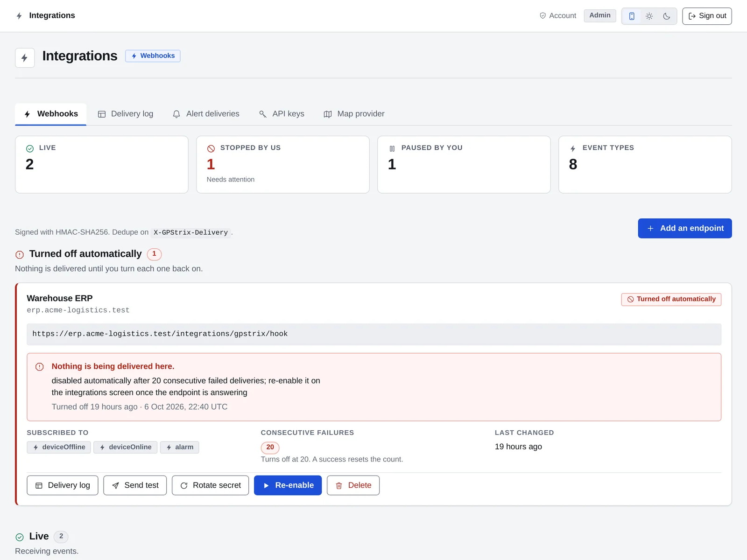
Task: Click the Stopped by us blocked icon
Action: pyautogui.click(x=211, y=148)
